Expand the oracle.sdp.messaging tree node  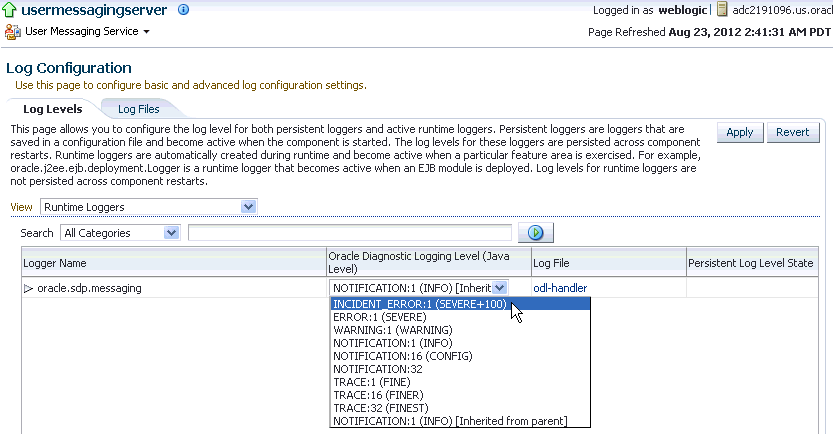click(28, 288)
